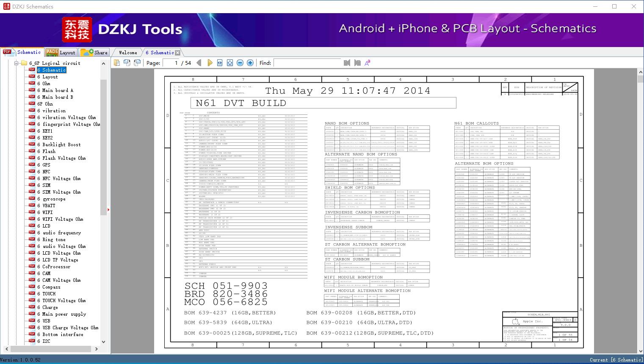Open 6 Flash Voltage Ohm
644x364 pixels.
[61, 158]
